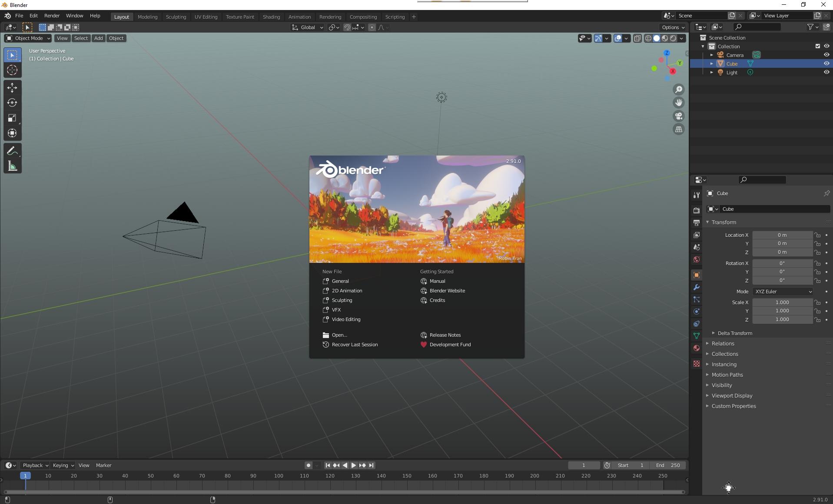
Task: Click the viewport zoom magnifier icon
Action: click(x=678, y=90)
